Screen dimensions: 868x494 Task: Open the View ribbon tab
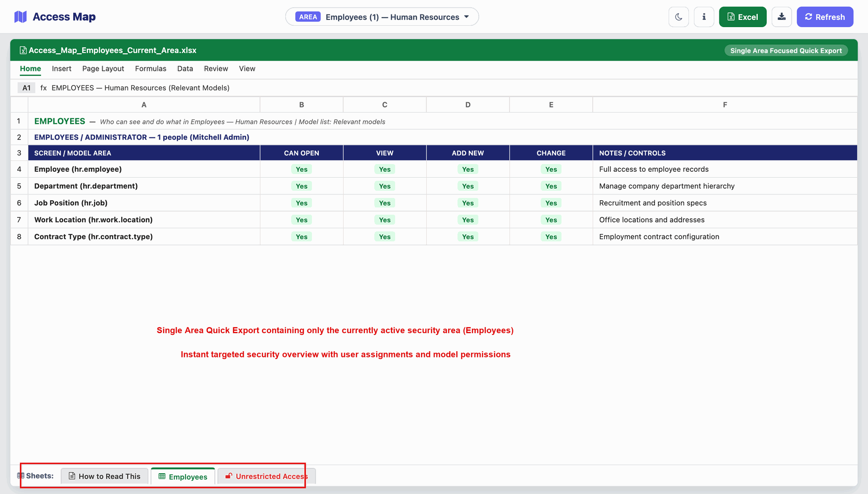tap(247, 69)
